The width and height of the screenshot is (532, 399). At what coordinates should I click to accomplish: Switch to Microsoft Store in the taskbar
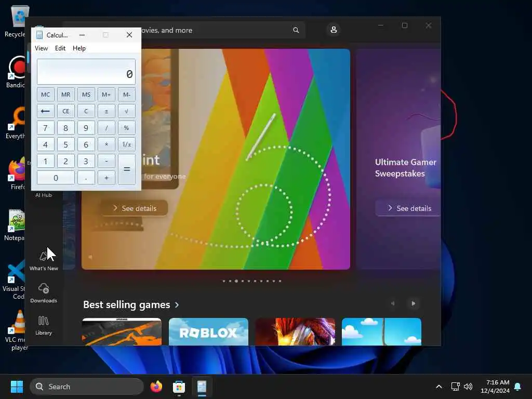click(179, 387)
